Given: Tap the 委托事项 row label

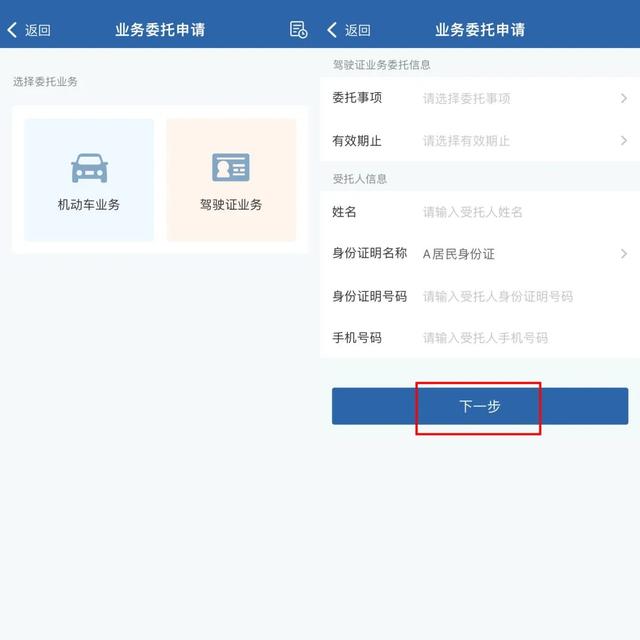Looking at the screenshot, I should point(357,98).
